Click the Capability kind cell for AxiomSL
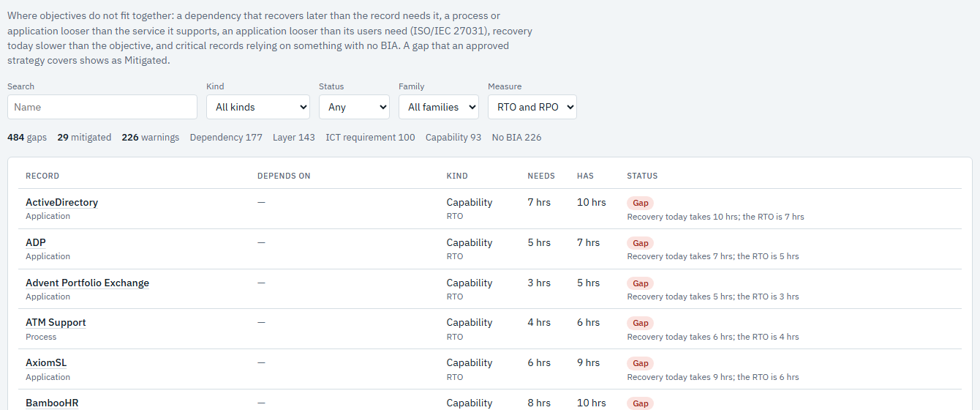 (x=470, y=362)
